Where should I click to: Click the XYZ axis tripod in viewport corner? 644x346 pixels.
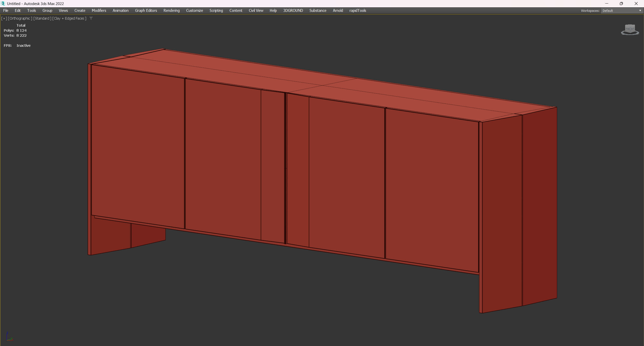pyautogui.click(x=9, y=337)
